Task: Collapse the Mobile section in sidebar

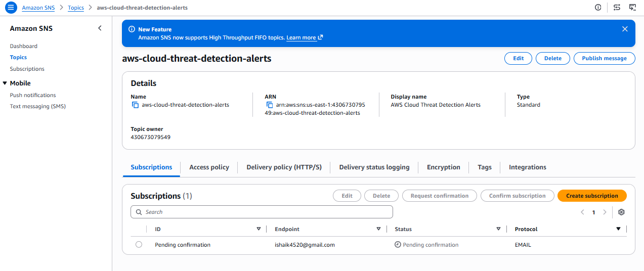Action: point(5,83)
